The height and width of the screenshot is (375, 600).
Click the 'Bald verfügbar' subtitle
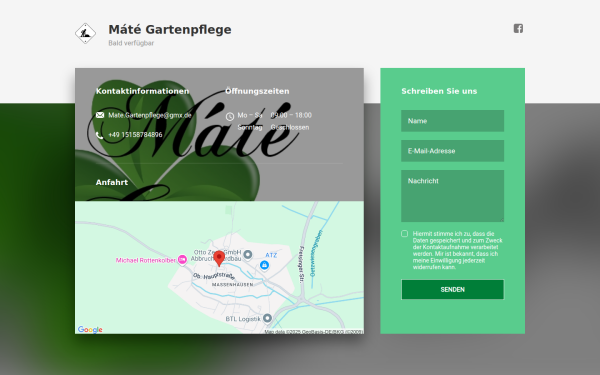coord(131,43)
